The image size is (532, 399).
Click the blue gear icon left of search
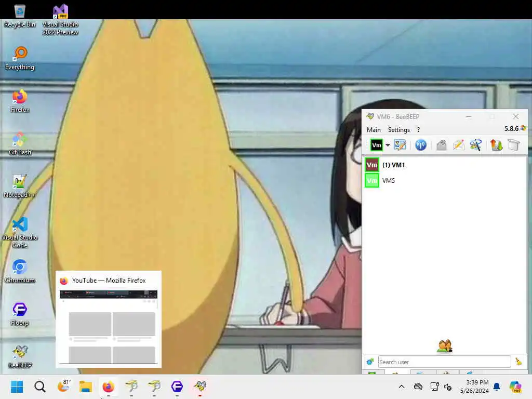click(x=370, y=362)
